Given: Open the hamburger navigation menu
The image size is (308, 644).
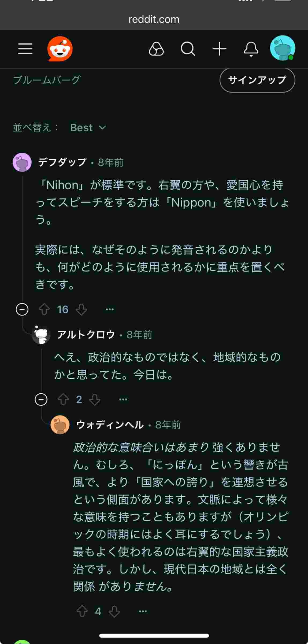Looking at the screenshot, I should coord(25,49).
